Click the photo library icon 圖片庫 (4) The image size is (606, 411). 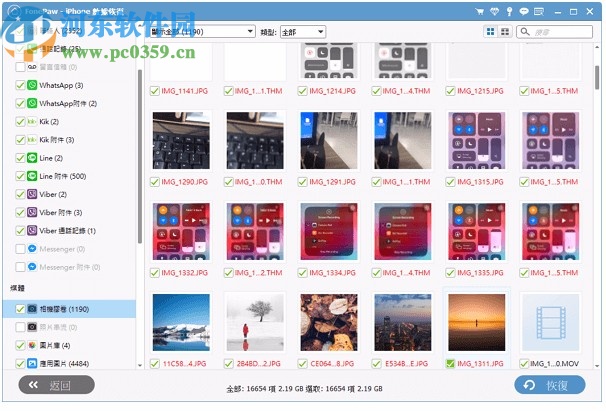click(32, 345)
